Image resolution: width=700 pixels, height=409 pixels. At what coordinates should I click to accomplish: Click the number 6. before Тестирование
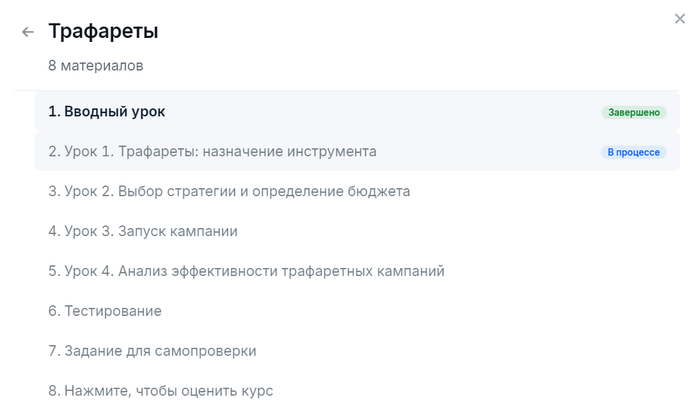[54, 311]
